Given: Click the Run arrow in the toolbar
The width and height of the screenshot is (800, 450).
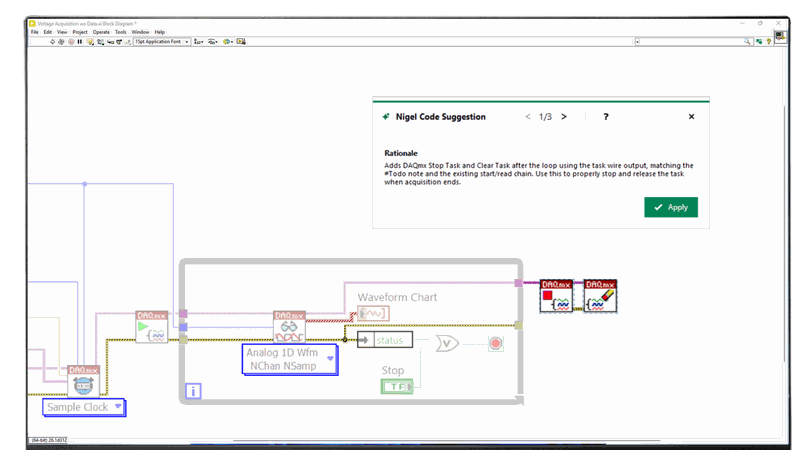Looking at the screenshot, I should click(x=53, y=42).
